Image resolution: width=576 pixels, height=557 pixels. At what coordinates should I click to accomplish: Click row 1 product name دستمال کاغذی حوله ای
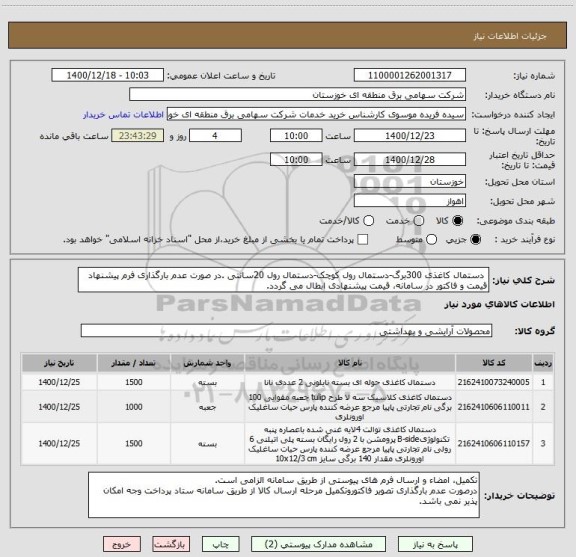[350, 382]
